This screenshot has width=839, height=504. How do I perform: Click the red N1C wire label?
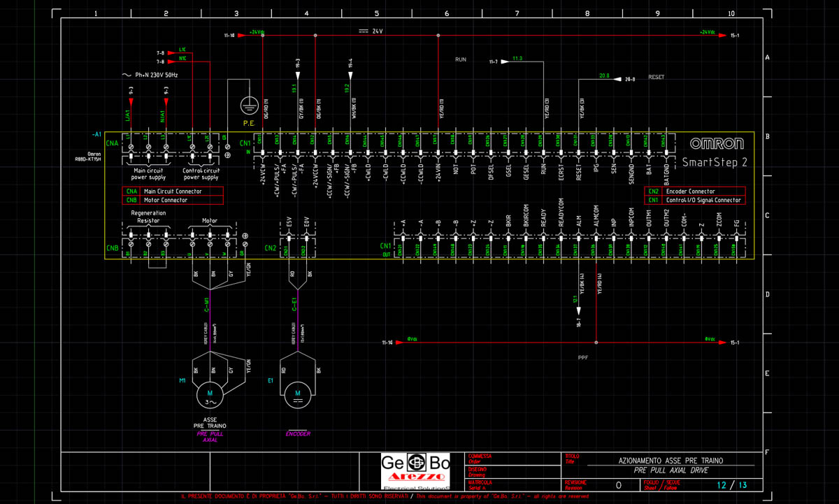182,59
